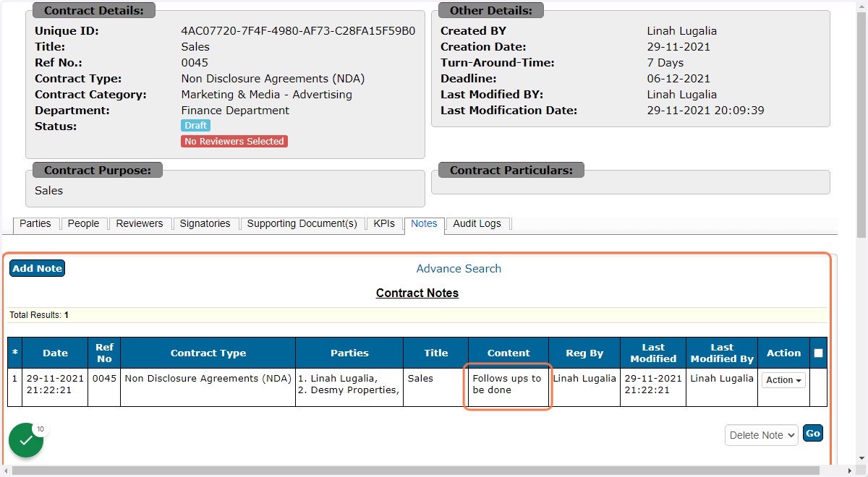This screenshot has height=477, width=868.
Task: Click Turn-Around-Time value 7 Days
Action: click(x=665, y=63)
